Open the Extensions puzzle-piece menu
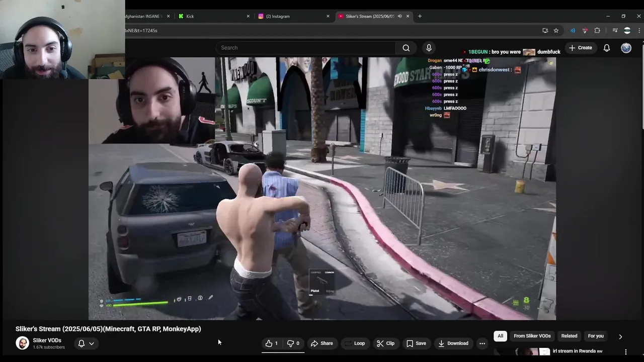The image size is (644, 362). [597, 31]
